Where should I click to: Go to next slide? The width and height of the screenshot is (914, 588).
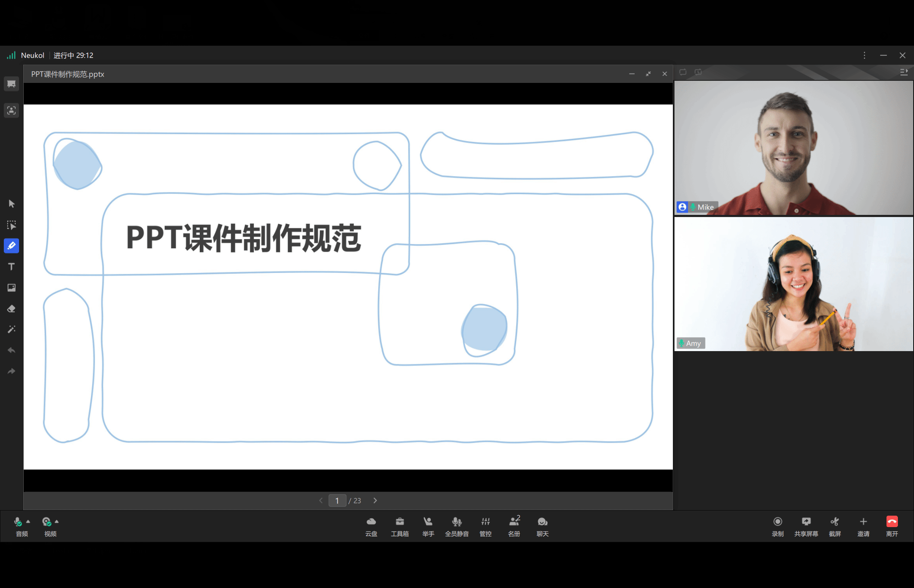click(375, 500)
